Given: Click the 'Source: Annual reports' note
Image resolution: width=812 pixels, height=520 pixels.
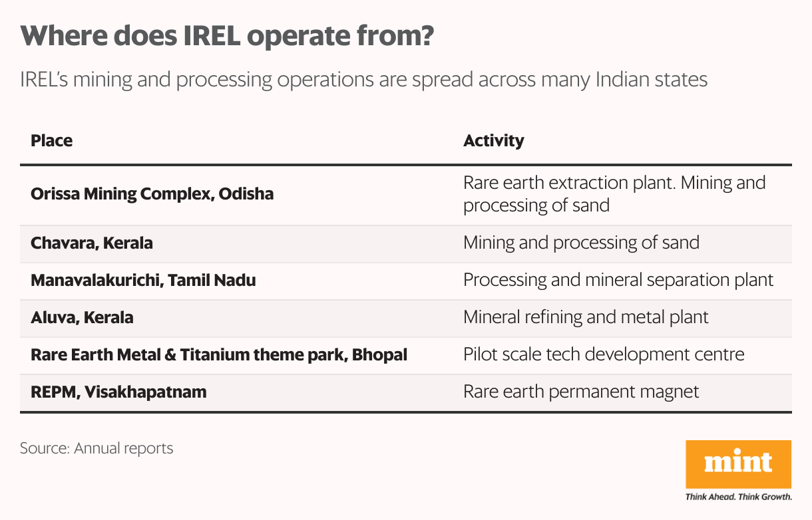Looking at the screenshot, I should (97, 449).
